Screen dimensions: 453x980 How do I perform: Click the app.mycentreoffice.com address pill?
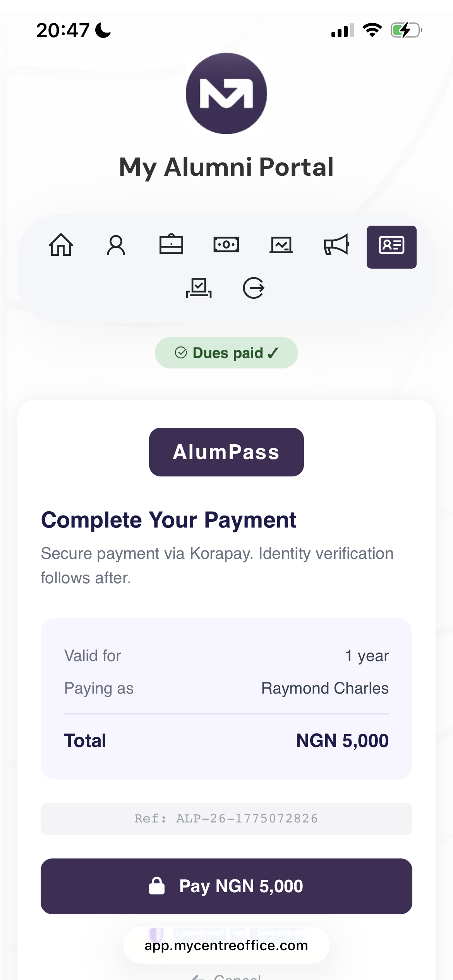(226, 946)
